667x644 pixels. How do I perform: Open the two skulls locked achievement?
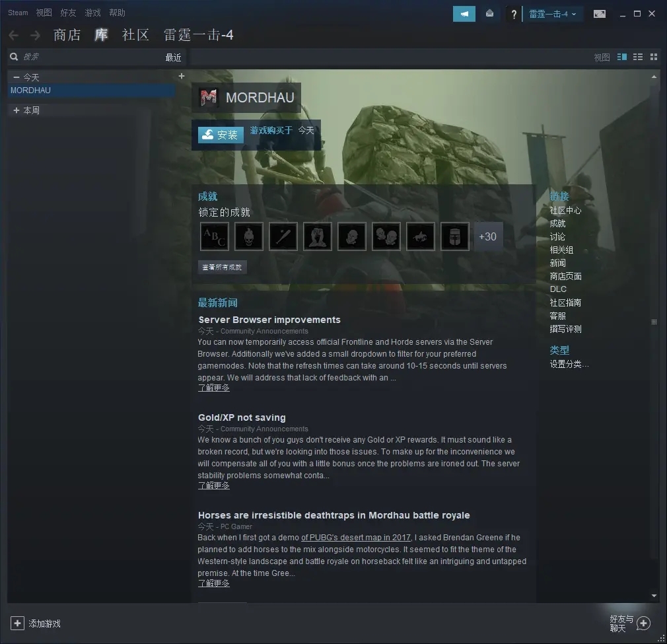click(386, 236)
